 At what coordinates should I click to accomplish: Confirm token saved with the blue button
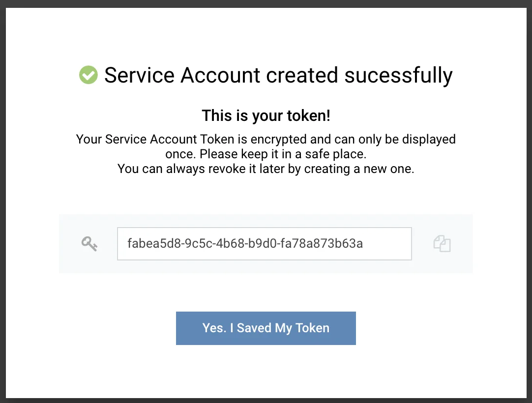click(266, 328)
